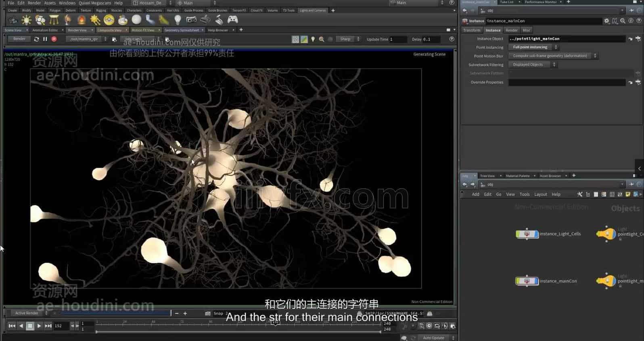Open the Render menu
Image resolution: width=644 pixels, height=341 pixels.
34,3
